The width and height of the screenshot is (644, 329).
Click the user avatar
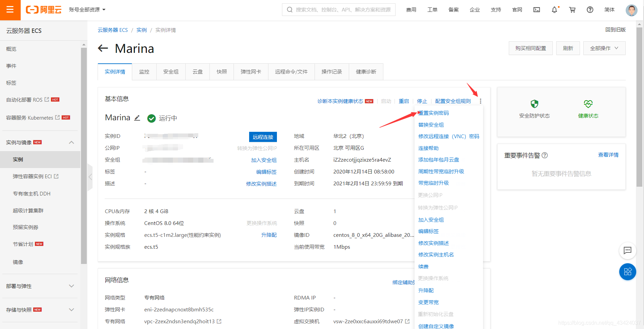(631, 10)
